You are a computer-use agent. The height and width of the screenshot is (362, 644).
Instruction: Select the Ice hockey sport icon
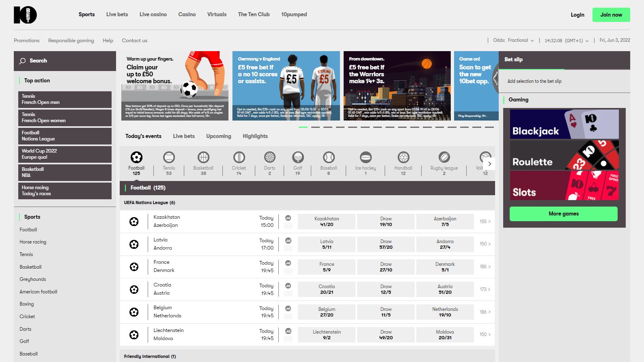(x=366, y=157)
